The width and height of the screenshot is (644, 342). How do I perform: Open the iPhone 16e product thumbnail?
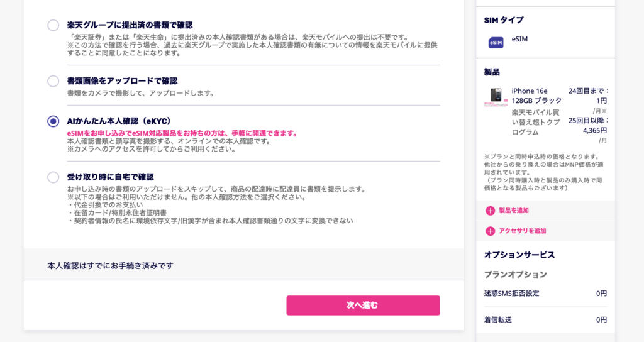[496, 97]
